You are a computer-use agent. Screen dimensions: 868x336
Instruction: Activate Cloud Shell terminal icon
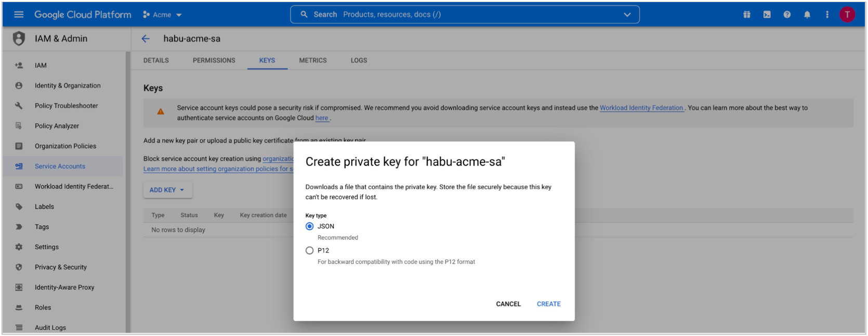767,15
